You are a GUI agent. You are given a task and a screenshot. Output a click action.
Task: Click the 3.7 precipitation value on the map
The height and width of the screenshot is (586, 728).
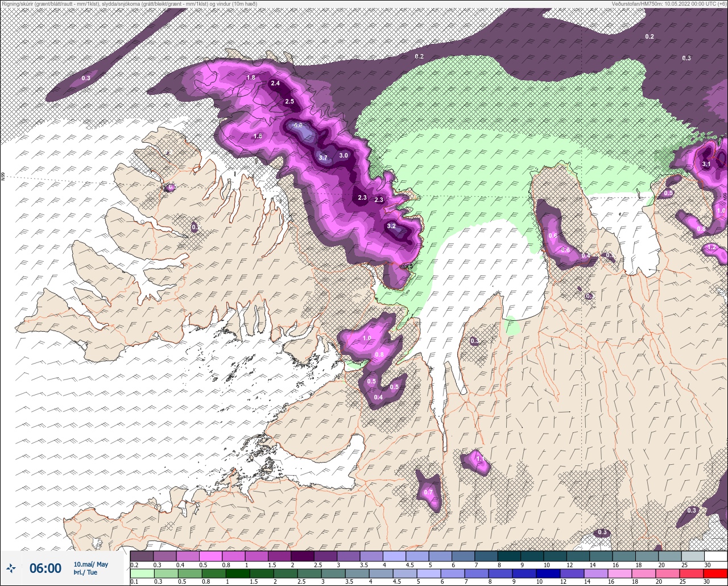click(x=323, y=158)
